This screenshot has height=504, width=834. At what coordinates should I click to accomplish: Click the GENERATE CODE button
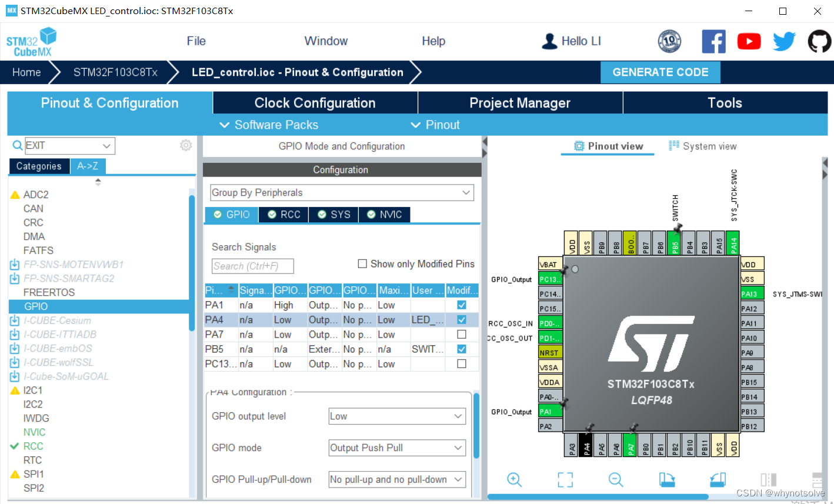pyautogui.click(x=660, y=72)
